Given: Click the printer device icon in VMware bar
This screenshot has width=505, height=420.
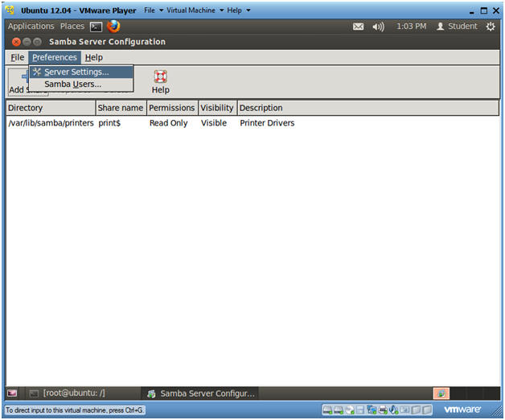Looking at the screenshot, I should click(383, 410).
